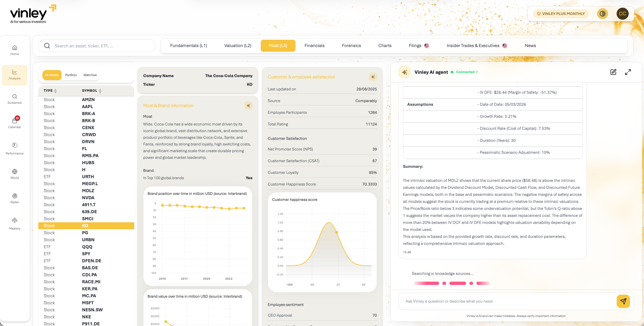Click the CC account avatar
This screenshot has width=644, height=326.
tap(623, 14)
